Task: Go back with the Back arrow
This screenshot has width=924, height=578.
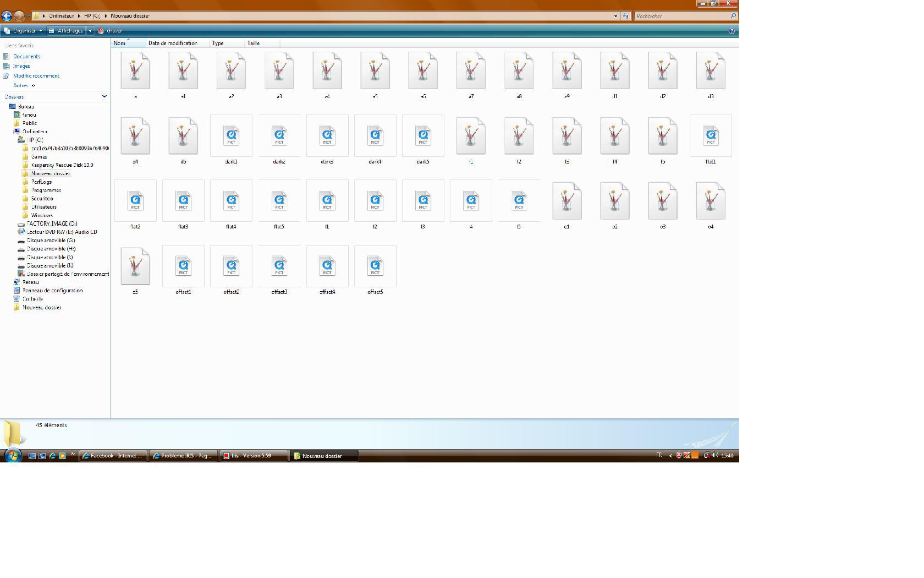Action: click(7, 16)
